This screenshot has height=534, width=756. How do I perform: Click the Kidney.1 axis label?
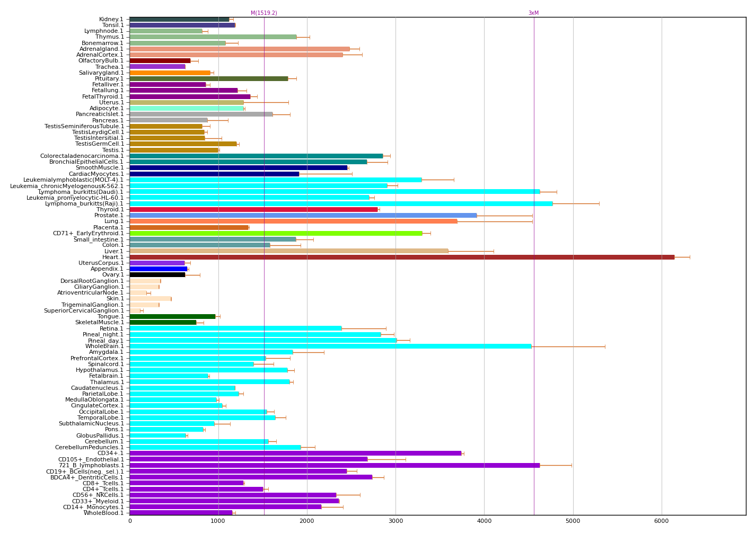tap(111, 20)
